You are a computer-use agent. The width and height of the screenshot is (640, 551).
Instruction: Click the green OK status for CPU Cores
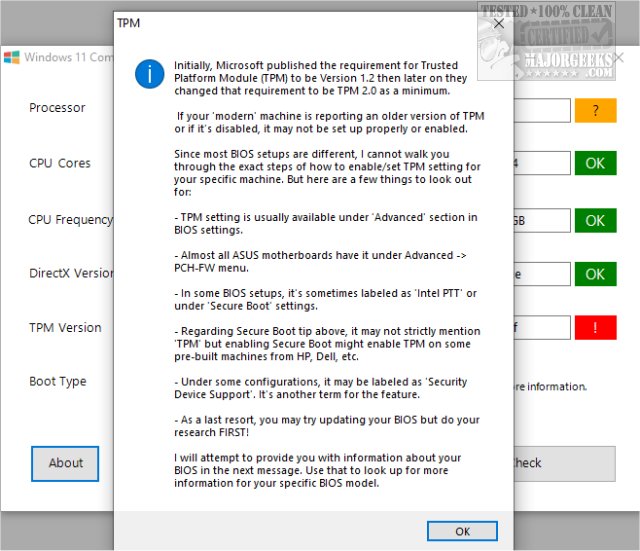click(x=596, y=163)
